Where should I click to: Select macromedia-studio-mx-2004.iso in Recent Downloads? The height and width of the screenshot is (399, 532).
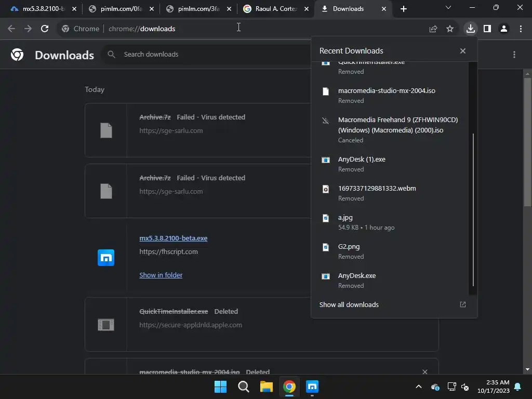point(390,96)
